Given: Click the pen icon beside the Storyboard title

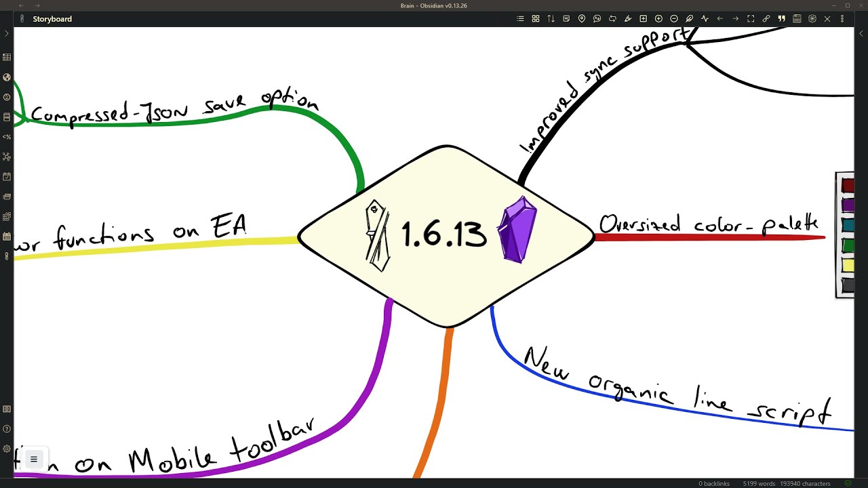Looking at the screenshot, I should pyautogui.click(x=22, y=19).
